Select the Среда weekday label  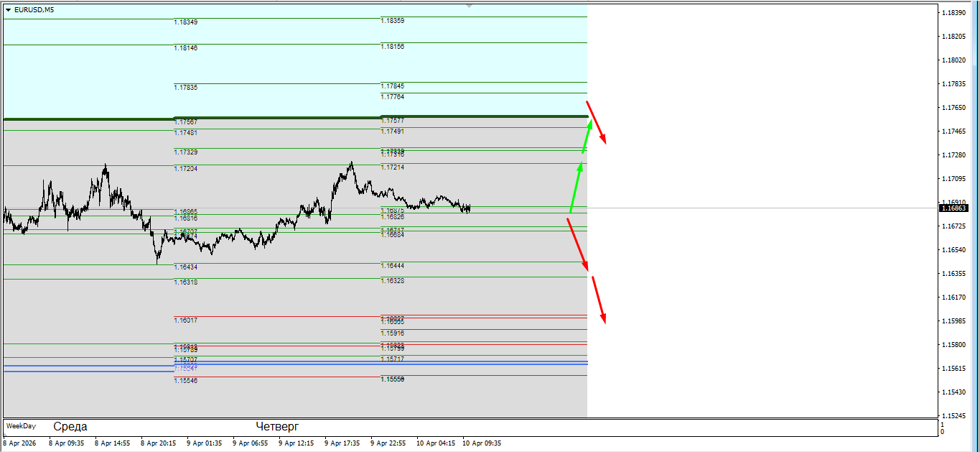pyautogui.click(x=70, y=426)
